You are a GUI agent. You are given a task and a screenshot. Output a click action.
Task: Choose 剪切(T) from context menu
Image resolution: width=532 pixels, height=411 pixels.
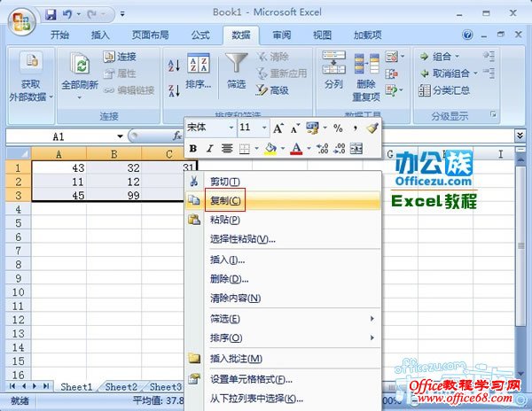pos(283,182)
